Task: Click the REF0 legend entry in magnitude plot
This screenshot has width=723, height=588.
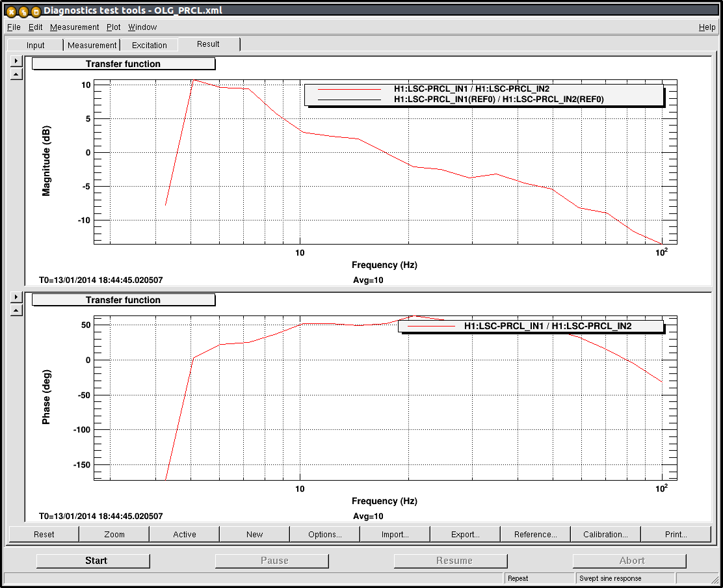Action: (x=499, y=99)
